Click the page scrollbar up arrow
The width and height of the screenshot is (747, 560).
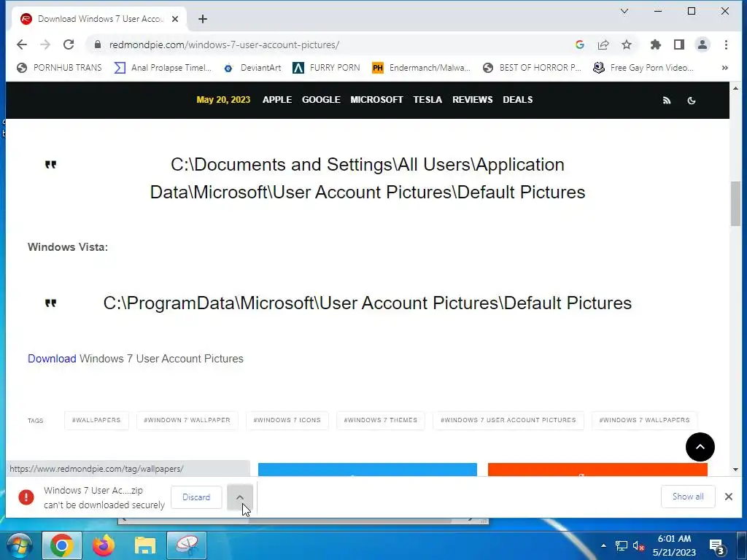pos(735,88)
